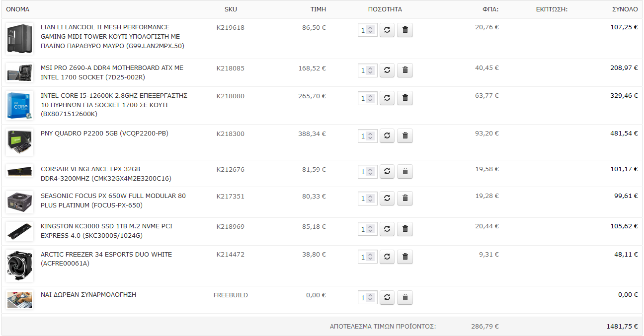The image size is (644, 336).
Task: Open Seasonic Focus PX 650W product link
Action: (x=113, y=201)
